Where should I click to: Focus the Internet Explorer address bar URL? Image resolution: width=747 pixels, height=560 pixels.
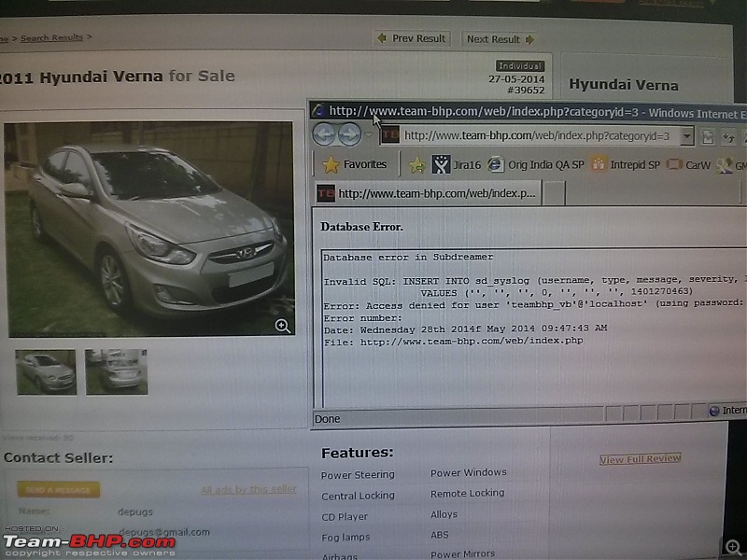(x=537, y=136)
